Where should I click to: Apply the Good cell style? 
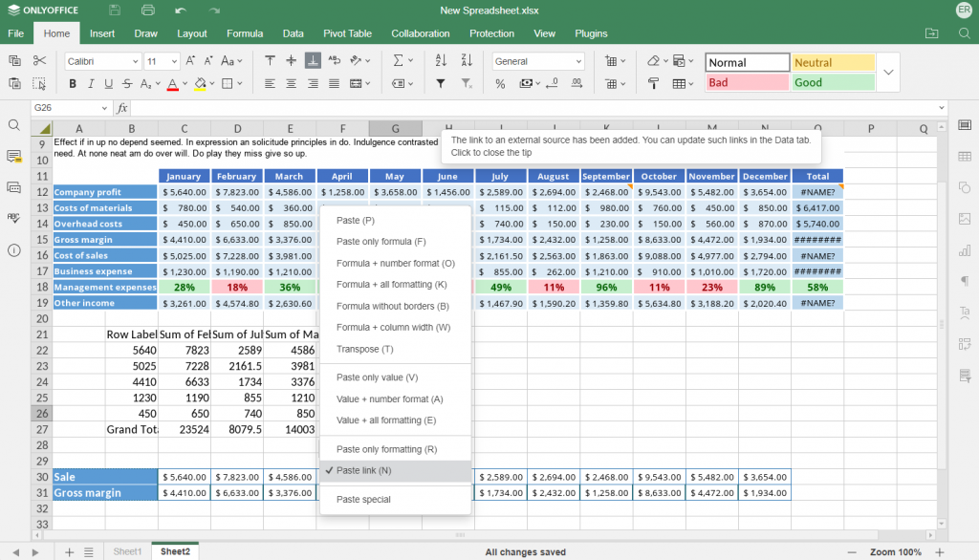(832, 83)
